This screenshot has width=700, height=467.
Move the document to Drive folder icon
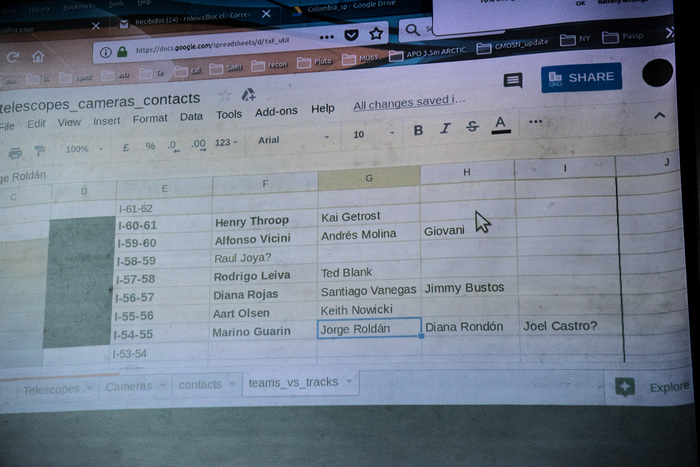tap(247, 94)
